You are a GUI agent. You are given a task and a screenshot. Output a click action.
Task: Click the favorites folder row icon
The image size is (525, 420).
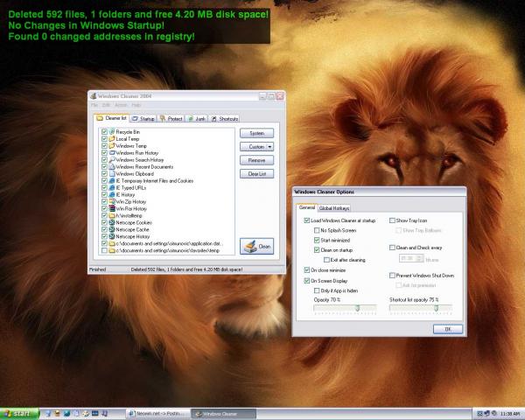(112, 250)
